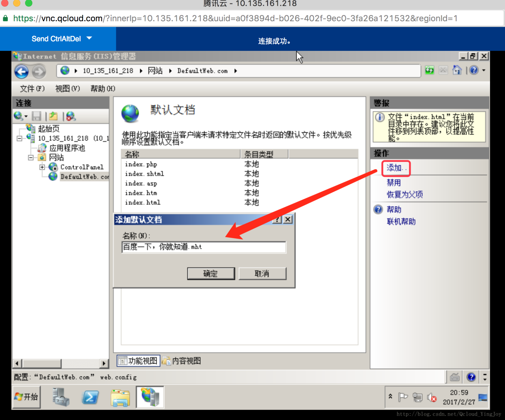Collapse the 10_135_161_218 server tree node
This screenshot has height=420, width=505.
point(19,138)
